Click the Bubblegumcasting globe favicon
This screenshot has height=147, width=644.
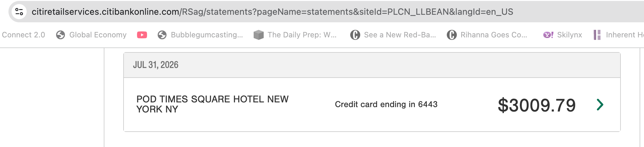point(162,35)
